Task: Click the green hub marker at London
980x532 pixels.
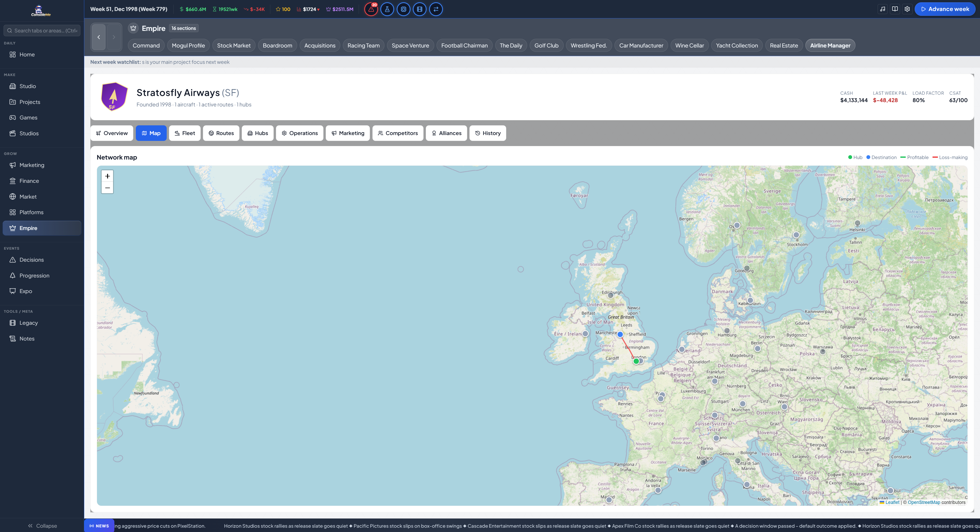Action: click(636, 361)
